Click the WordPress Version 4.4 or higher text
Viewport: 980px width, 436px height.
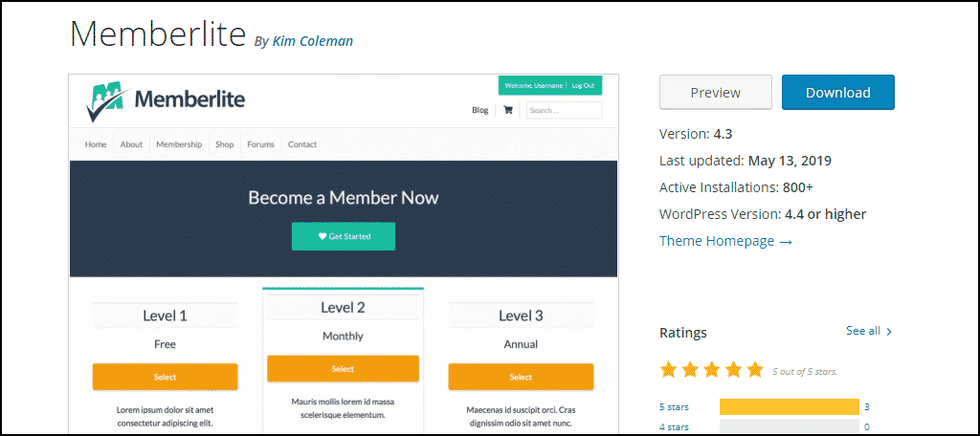click(763, 214)
